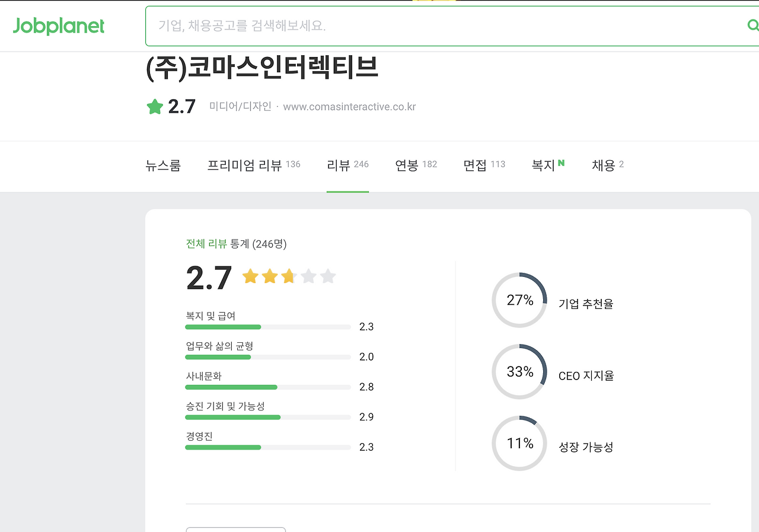Click inside the company search input field
759x532 pixels.
(x=415, y=26)
